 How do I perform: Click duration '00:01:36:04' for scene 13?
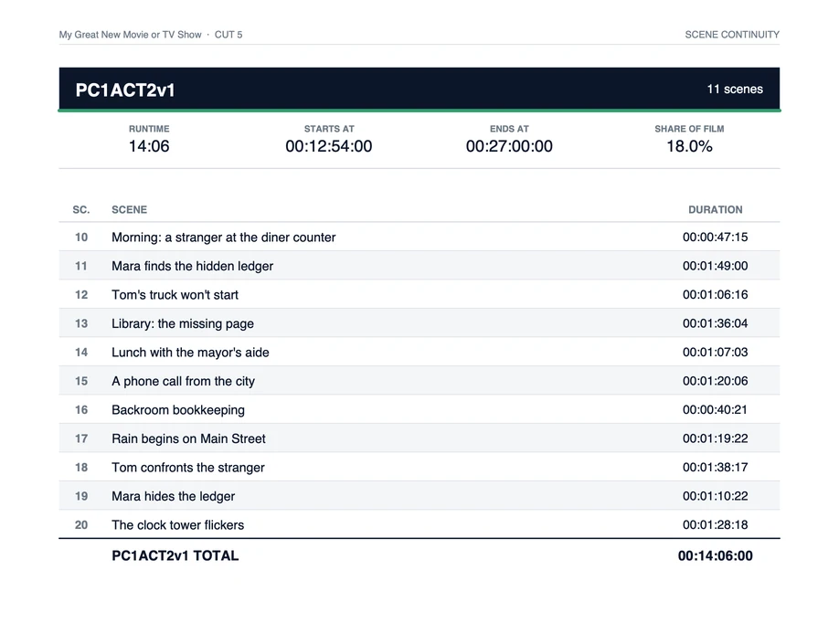pyautogui.click(x=716, y=323)
